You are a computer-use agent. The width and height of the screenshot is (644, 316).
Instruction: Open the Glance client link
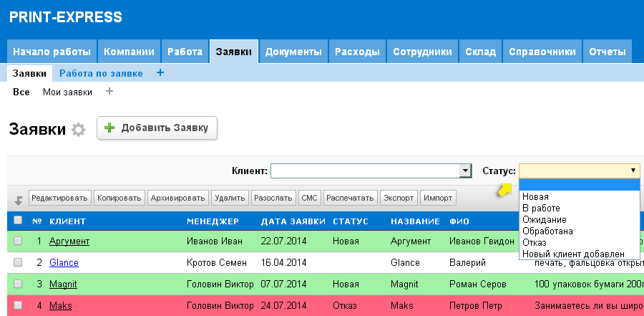(x=64, y=263)
